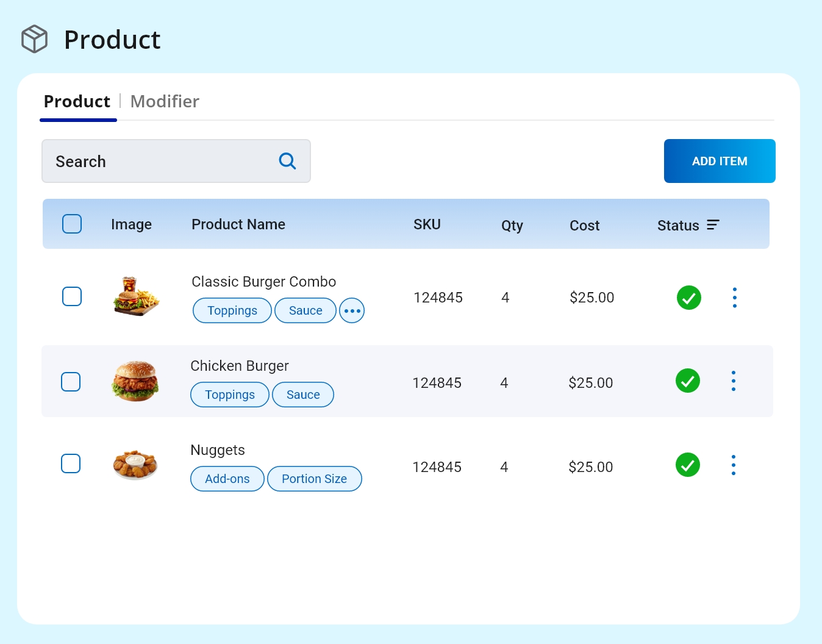
Task: Click the Sauce tag on Classic Burger Combo
Action: tap(305, 310)
